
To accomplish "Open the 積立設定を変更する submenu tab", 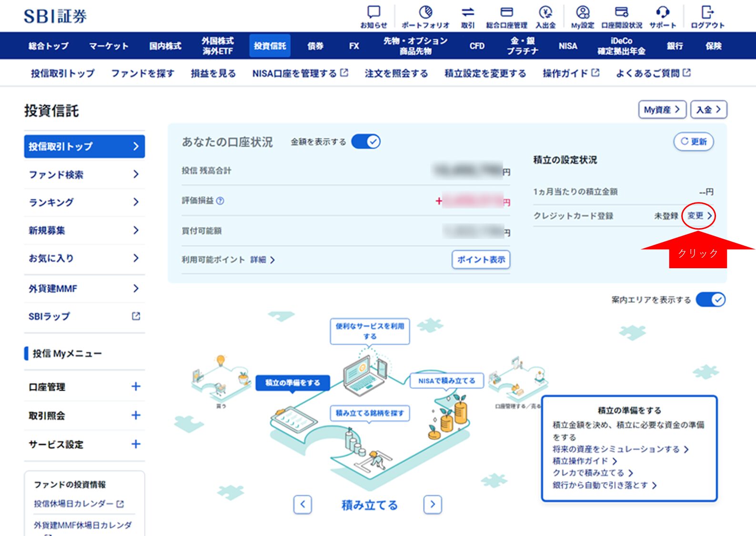I will 485,73.
